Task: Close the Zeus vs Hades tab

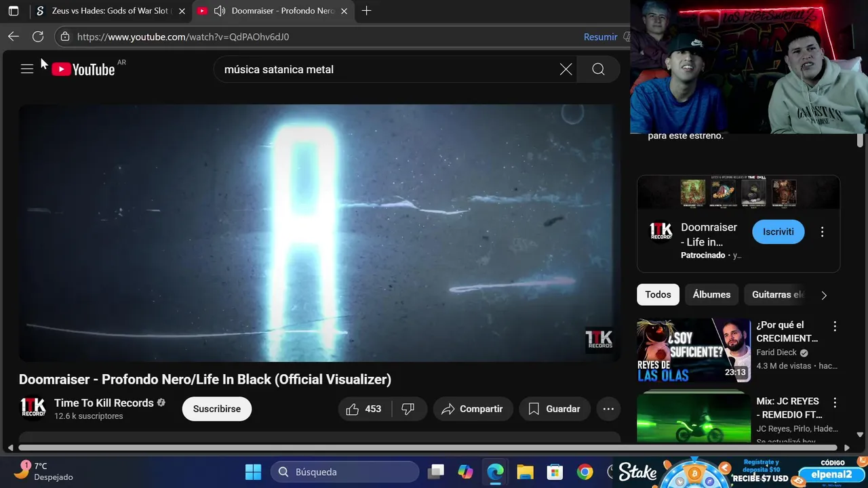Action: [182, 11]
